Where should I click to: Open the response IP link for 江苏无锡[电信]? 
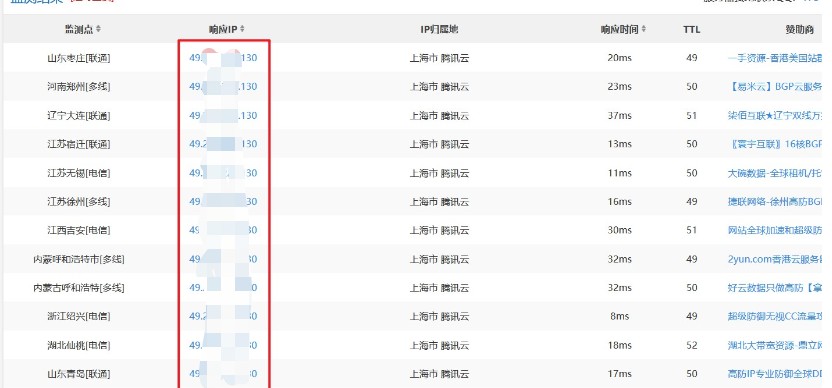pyautogui.click(x=223, y=173)
